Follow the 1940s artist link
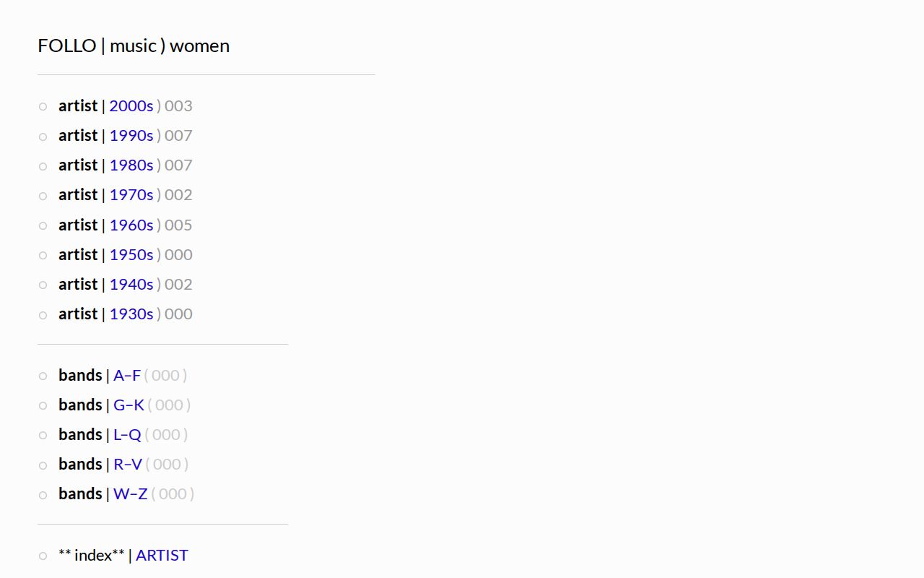 [131, 284]
